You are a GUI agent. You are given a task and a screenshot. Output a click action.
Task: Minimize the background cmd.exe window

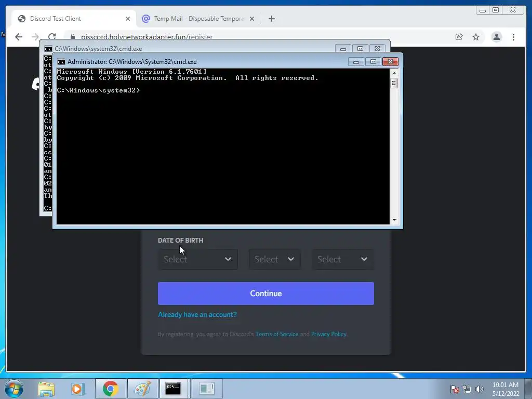[343, 49]
